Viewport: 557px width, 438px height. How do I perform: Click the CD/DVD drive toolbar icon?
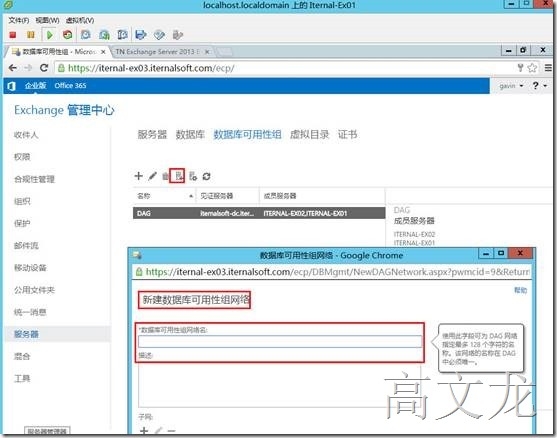point(159,35)
